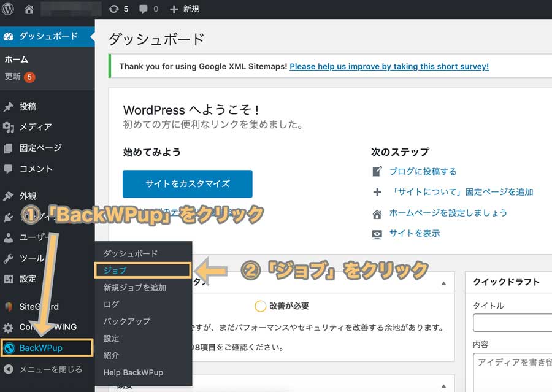
Task: Open 紹介 in BackWPup submenu
Action: pos(111,355)
